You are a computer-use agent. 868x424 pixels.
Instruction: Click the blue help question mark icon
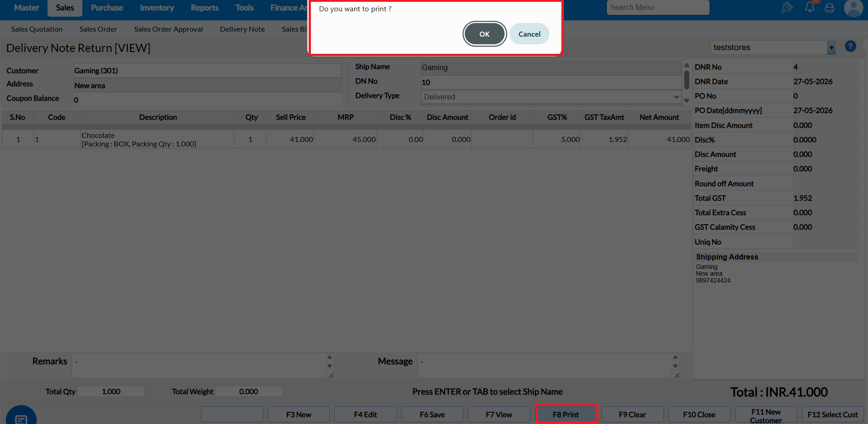click(x=850, y=46)
